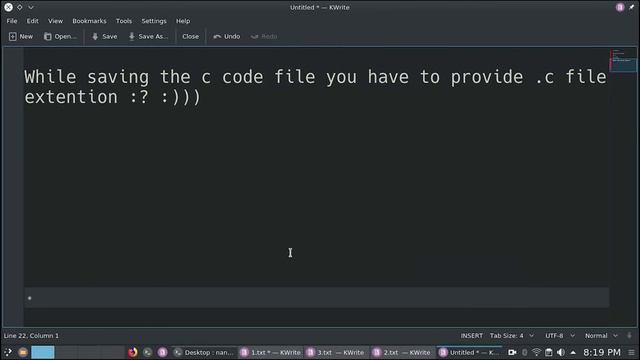Open the UTF-8 encoding dropdown
640x360 pixels.
[560, 336]
